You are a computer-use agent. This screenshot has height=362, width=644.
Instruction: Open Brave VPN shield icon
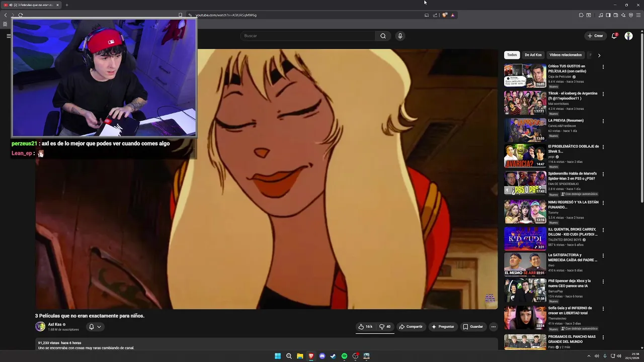[x=631, y=15]
